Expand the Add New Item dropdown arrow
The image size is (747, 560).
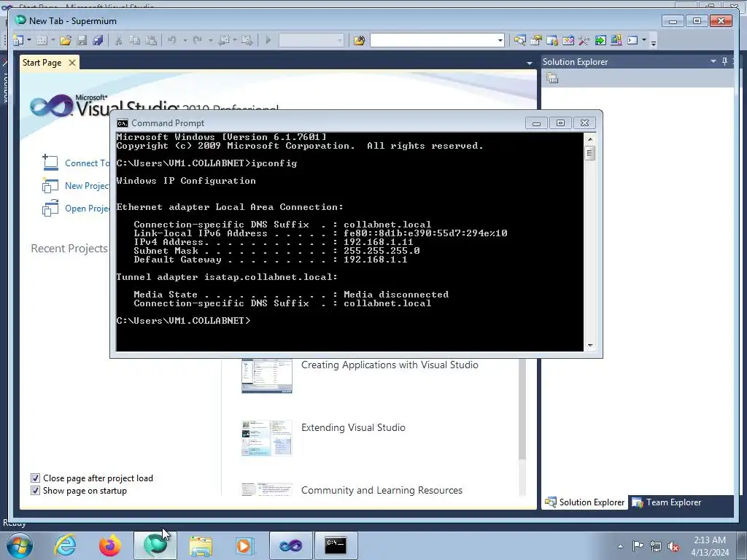(53, 41)
